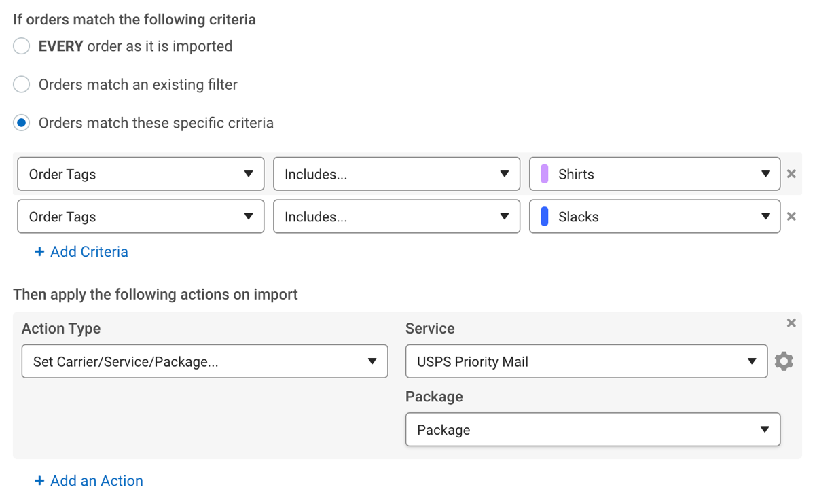This screenshot has height=504, width=815.
Task: Open service settings via the gear icon
Action: pyautogui.click(x=784, y=361)
